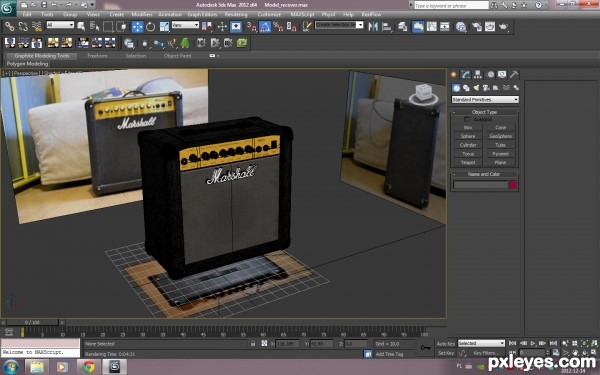Click the Cylinder primitive button

(468, 145)
